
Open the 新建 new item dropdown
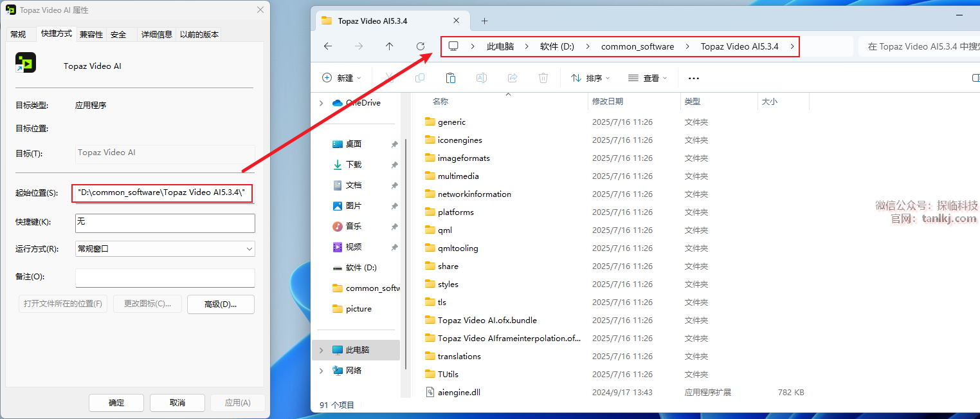[x=341, y=78]
